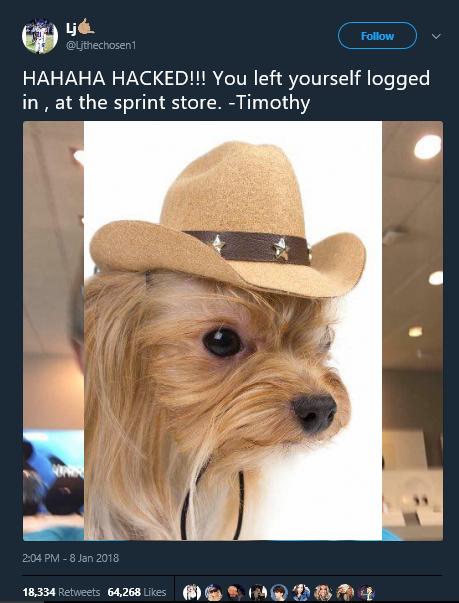The image size is (459, 603).
Task: Visit the @Ljthechosen1 handle link
Action: pos(101,45)
